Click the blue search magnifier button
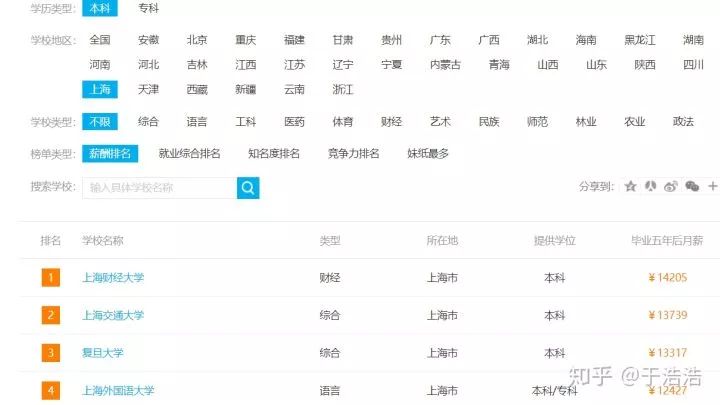Viewport: 720px width, 405px height. click(x=248, y=188)
